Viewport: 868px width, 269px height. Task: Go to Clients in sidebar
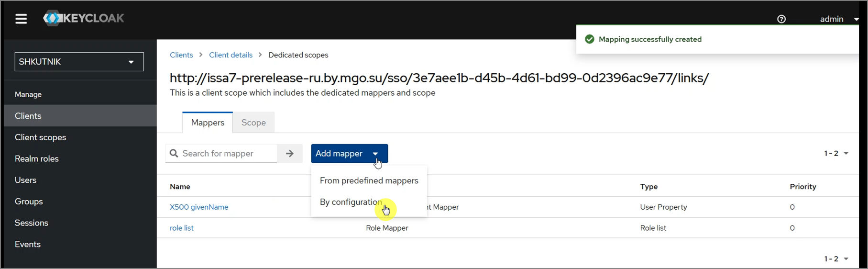(80, 116)
